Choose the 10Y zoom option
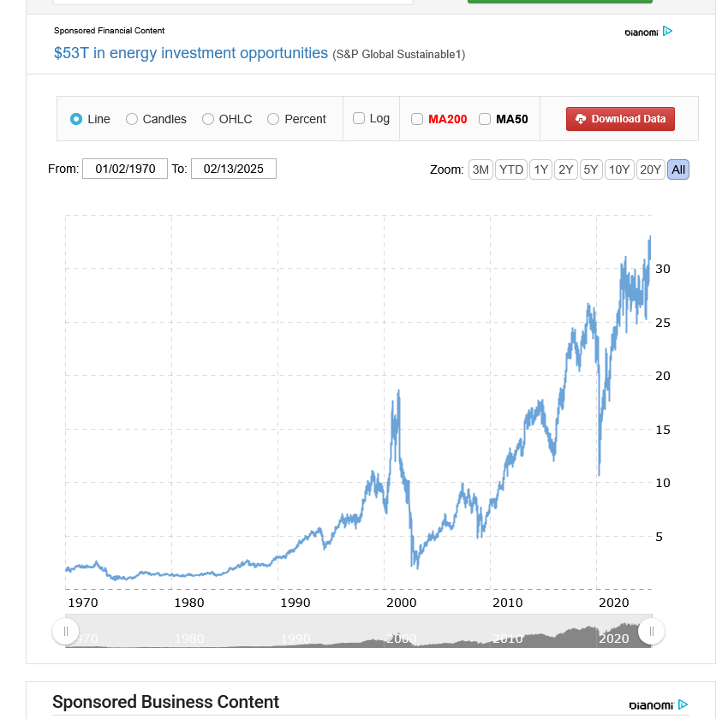This screenshot has width=728, height=719. (619, 169)
